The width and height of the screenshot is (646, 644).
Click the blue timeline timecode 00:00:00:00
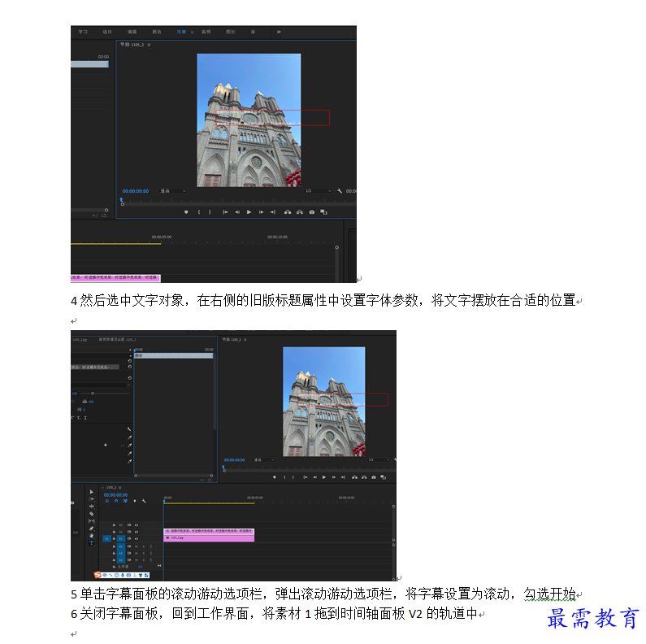115,494
